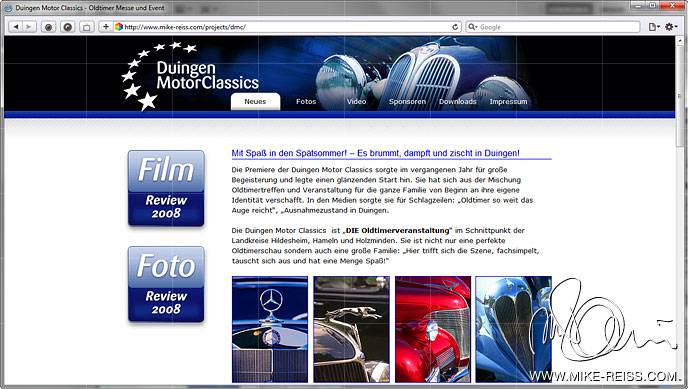Click the bold text DIE Oldtimerveranstaltung
688x389 pixels.
pos(398,230)
